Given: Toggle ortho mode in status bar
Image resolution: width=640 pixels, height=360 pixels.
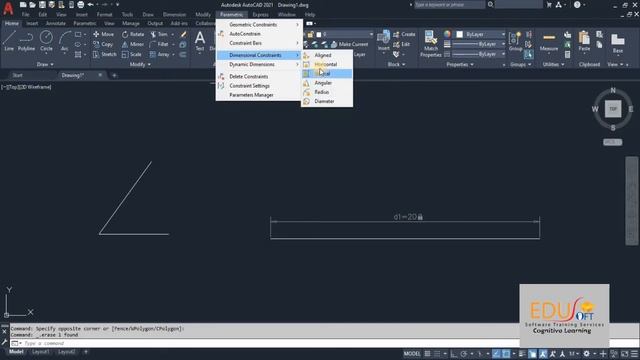Looking at the screenshot, I should 454,354.
